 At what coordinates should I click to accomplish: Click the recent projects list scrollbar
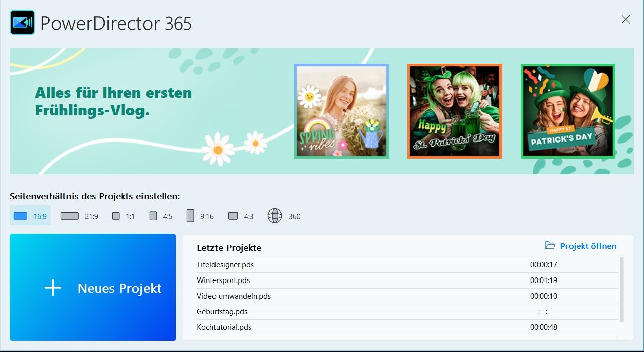[622, 290]
